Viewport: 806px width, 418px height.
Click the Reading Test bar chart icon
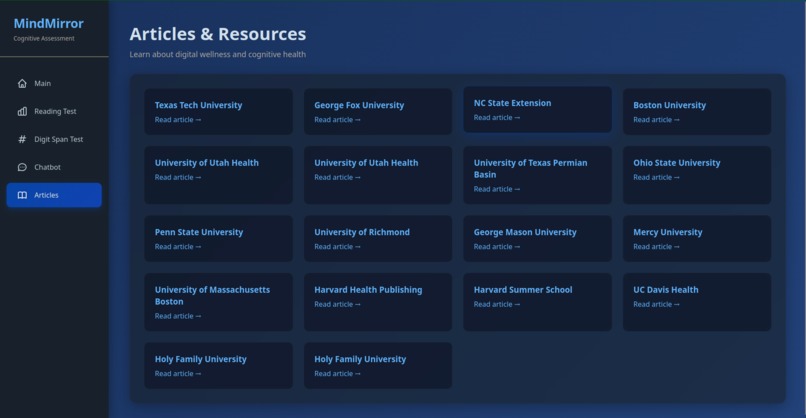[22, 111]
